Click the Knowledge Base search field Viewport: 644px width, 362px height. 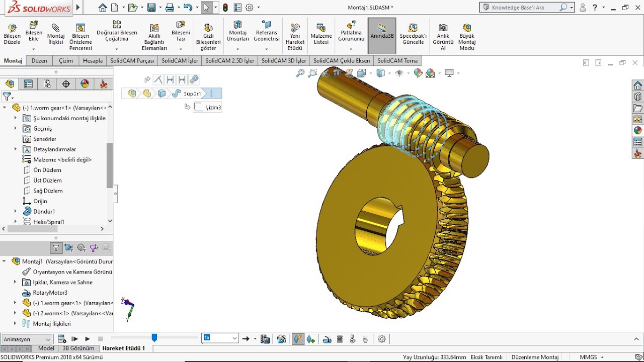coord(527,7)
